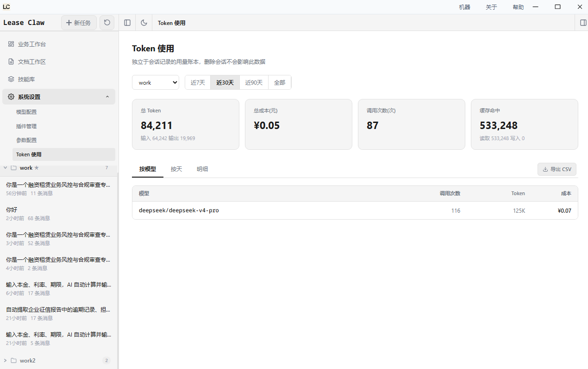
Task: Click the 模型 column header
Action: tap(144, 194)
